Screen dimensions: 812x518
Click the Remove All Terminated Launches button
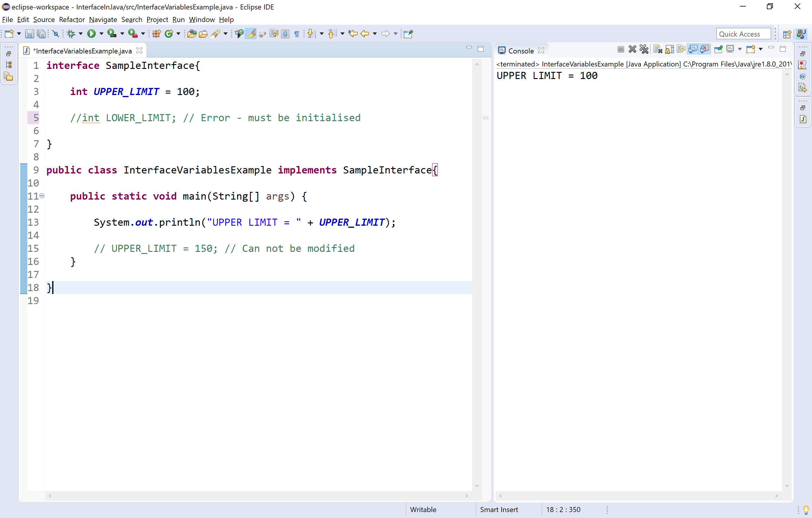coord(644,49)
